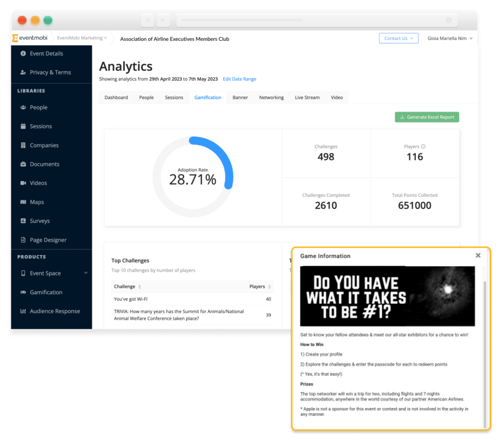Click the browser forward arrow button
The width and height of the screenshot is (499, 448).
163,20
